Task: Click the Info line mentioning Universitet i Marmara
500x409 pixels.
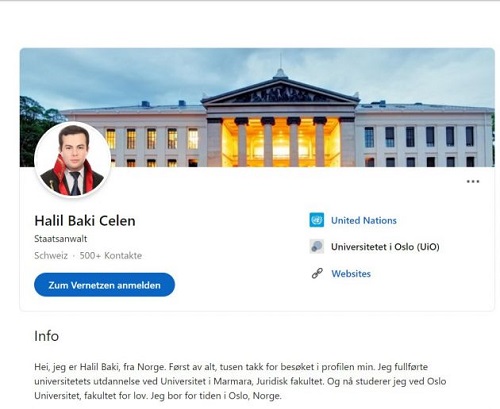Action: [x=240, y=381]
